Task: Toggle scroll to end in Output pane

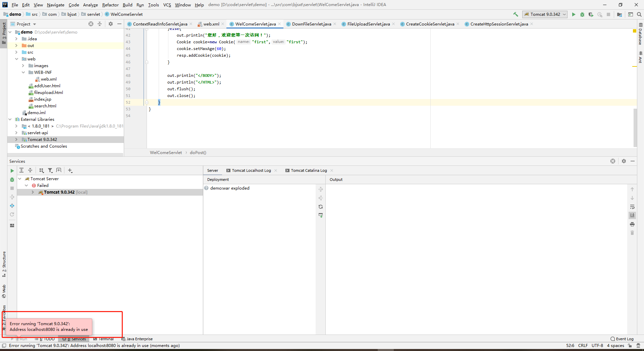Action: (x=632, y=215)
